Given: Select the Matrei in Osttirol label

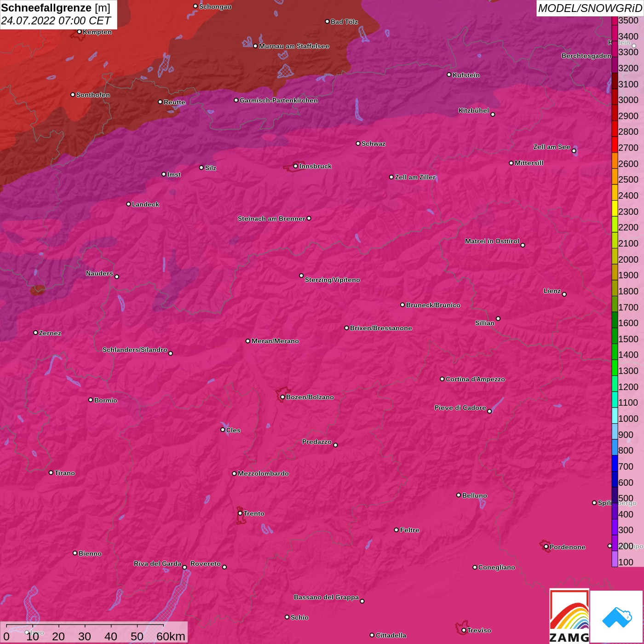Looking at the screenshot, I should tap(492, 241).
